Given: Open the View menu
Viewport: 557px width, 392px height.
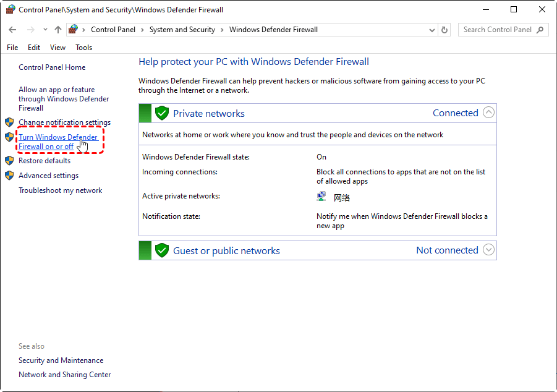Looking at the screenshot, I should point(57,48).
